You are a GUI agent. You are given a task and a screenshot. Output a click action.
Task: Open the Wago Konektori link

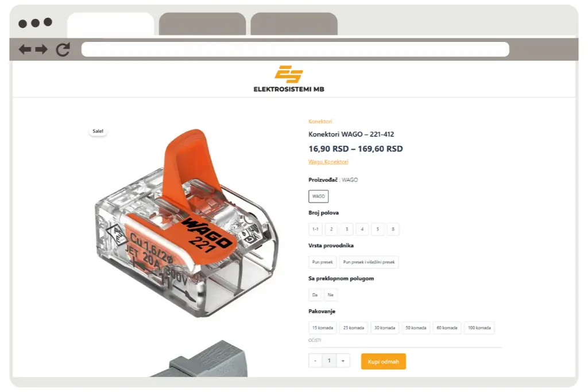click(x=328, y=161)
